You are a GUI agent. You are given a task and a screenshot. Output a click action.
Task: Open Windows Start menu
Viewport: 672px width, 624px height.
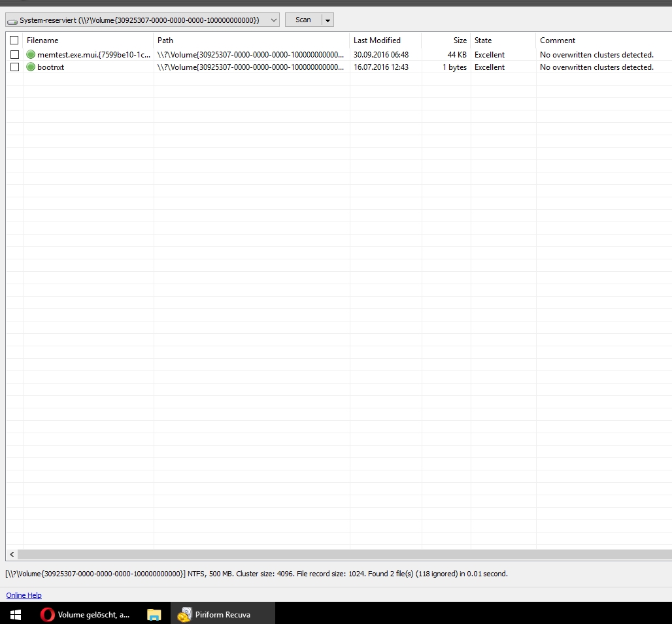[x=16, y=615]
